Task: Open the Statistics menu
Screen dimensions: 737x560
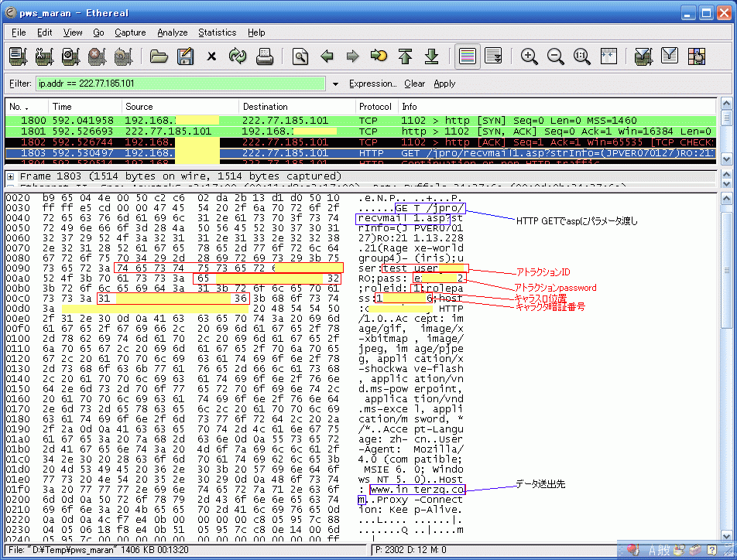Action: (217, 32)
